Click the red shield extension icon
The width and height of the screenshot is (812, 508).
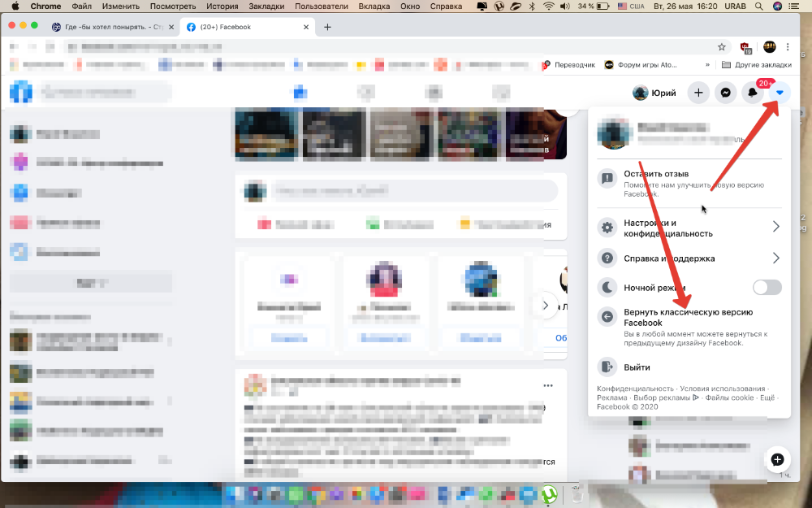(745, 47)
